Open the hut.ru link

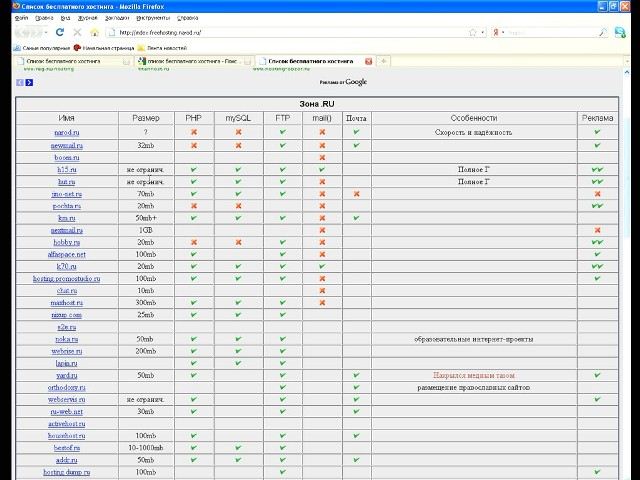click(67, 182)
